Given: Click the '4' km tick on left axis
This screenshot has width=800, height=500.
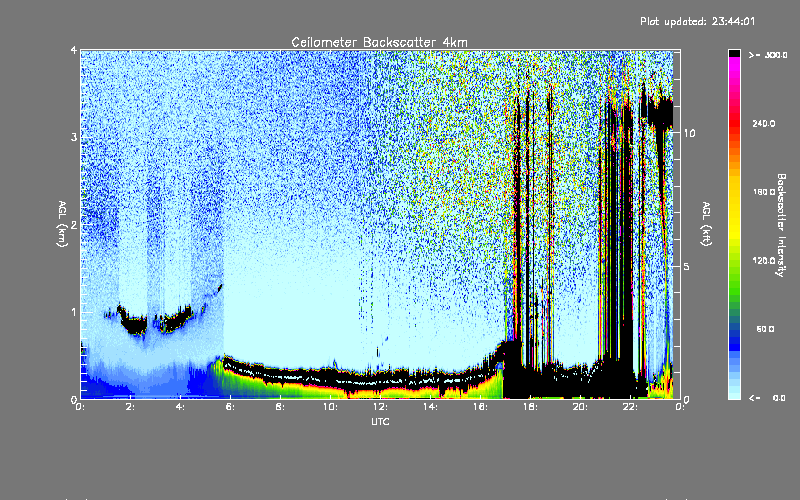Looking at the screenshot, I should (74, 51).
